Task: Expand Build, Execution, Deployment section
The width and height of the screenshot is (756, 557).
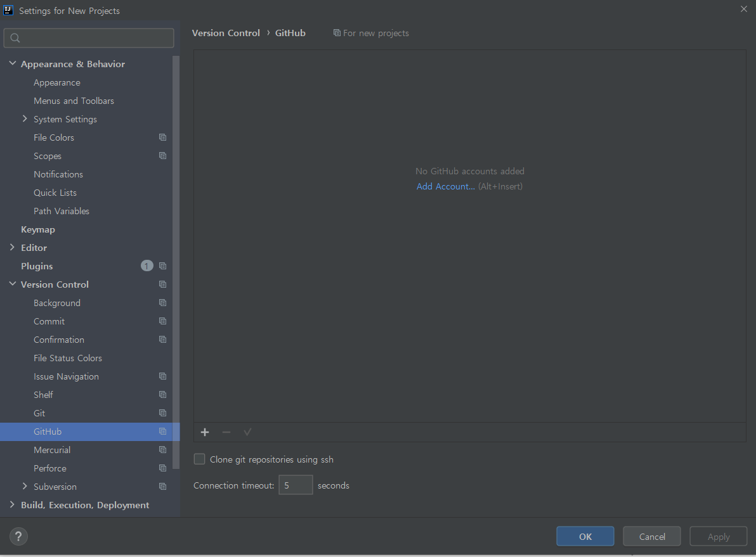Action: pos(13,504)
